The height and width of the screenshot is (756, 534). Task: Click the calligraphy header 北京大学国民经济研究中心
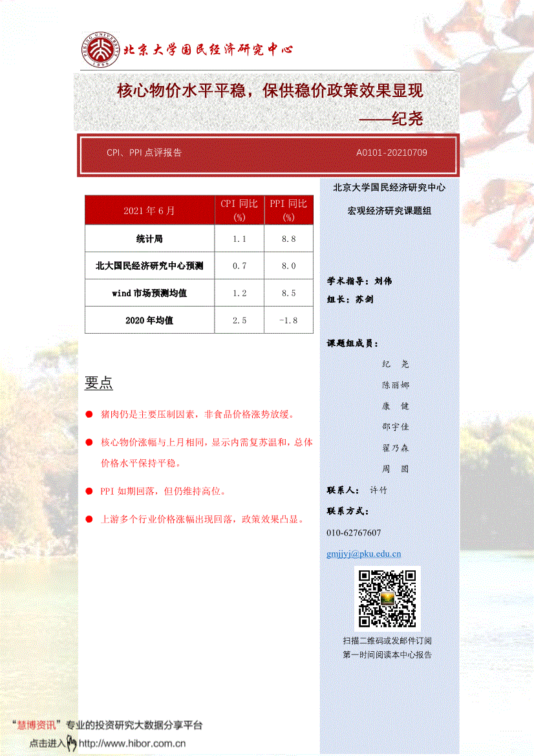(x=208, y=49)
